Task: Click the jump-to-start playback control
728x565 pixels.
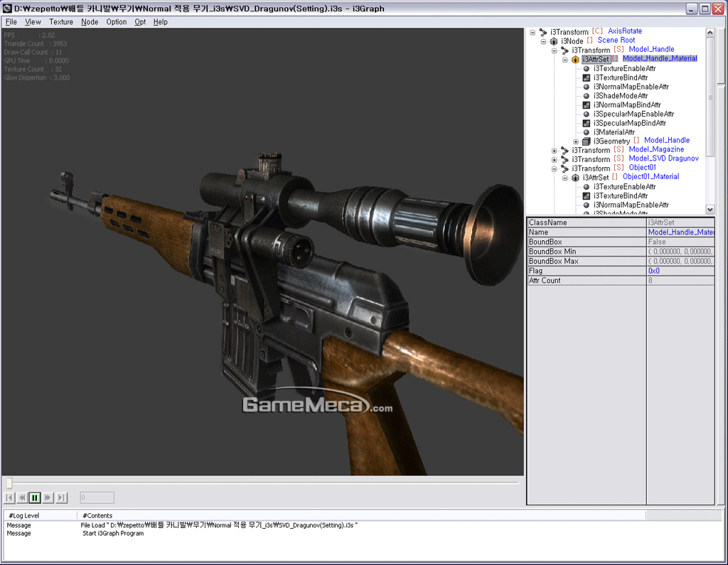Action: (9, 497)
